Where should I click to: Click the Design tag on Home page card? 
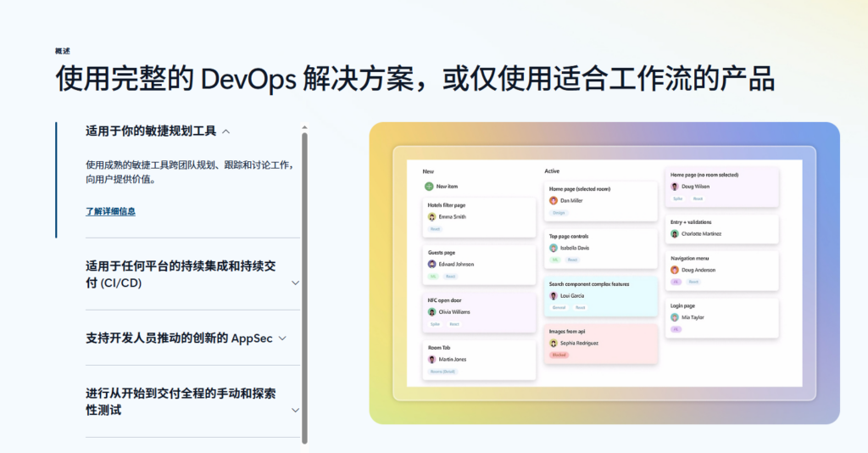[x=559, y=213]
